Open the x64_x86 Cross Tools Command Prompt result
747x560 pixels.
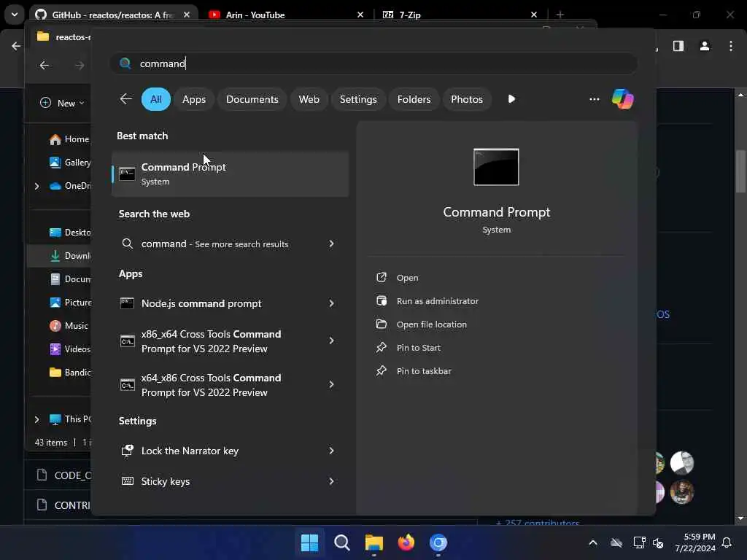(x=230, y=385)
